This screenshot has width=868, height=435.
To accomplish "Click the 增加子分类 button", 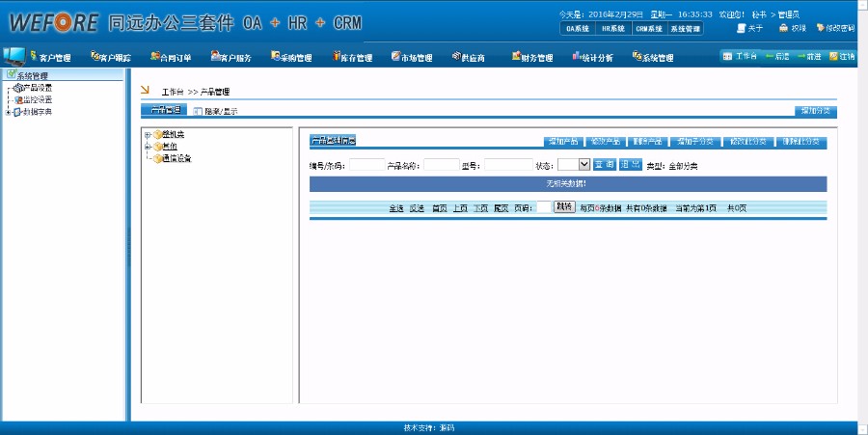I will click(x=695, y=142).
